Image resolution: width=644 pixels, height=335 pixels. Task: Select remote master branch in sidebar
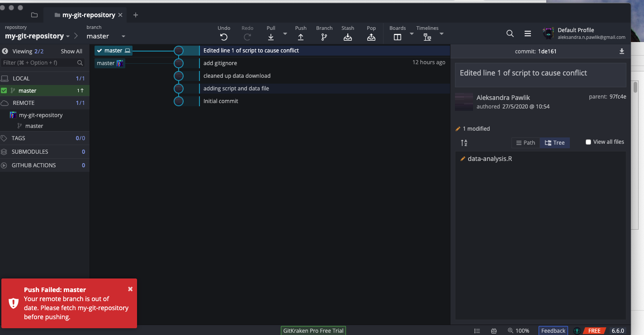click(x=34, y=126)
